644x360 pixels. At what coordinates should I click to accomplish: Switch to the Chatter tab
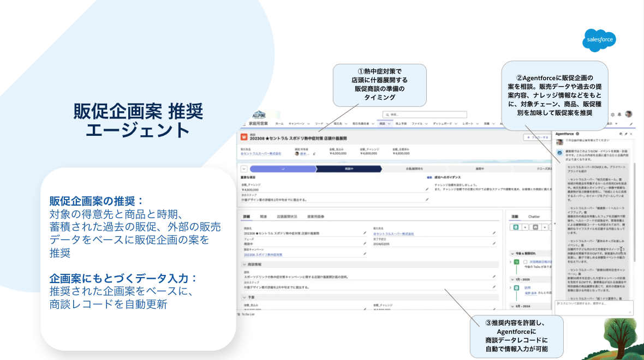click(x=534, y=217)
